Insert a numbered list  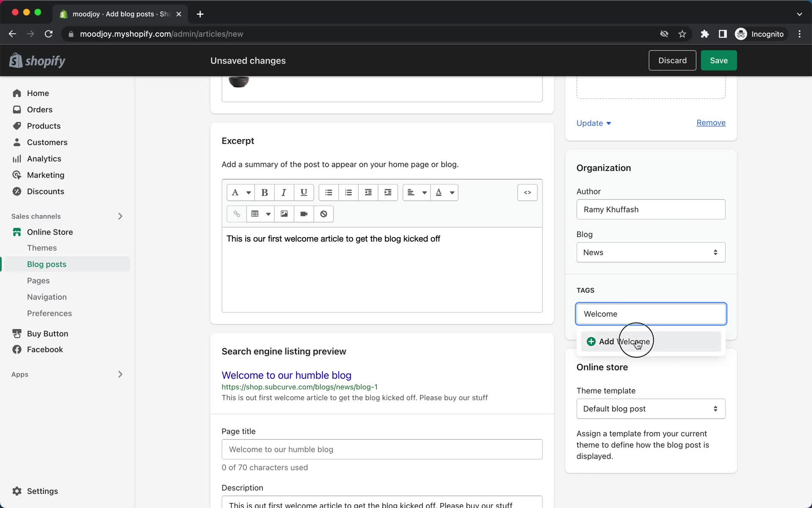(x=348, y=193)
